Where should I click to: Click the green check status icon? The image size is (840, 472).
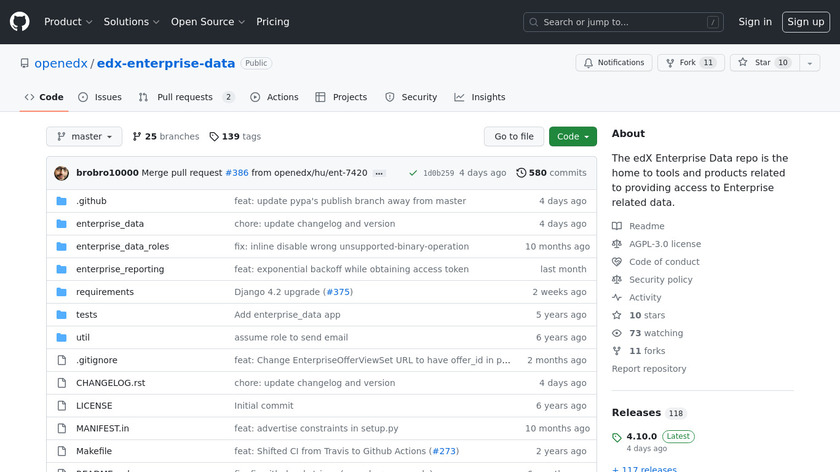pos(413,173)
